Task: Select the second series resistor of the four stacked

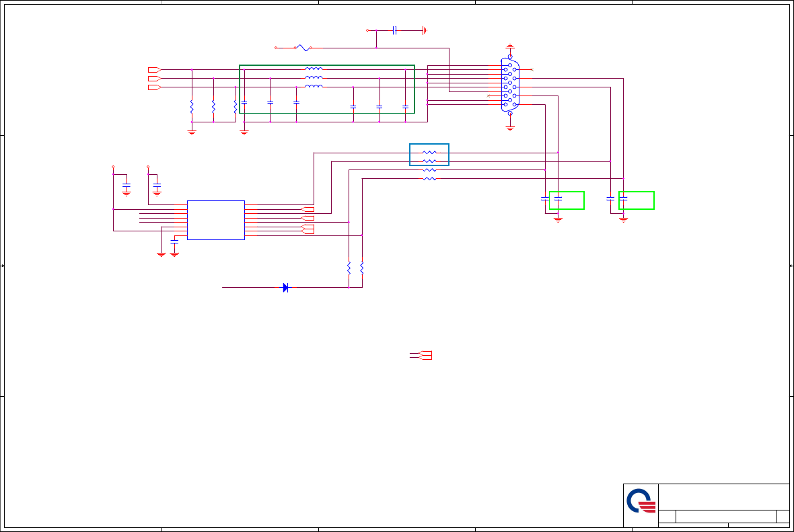Action: click(x=429, y=161)
